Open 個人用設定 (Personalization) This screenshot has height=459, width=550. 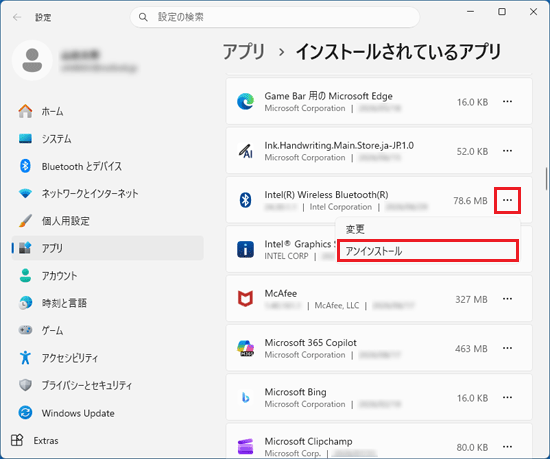pos(107,221)
